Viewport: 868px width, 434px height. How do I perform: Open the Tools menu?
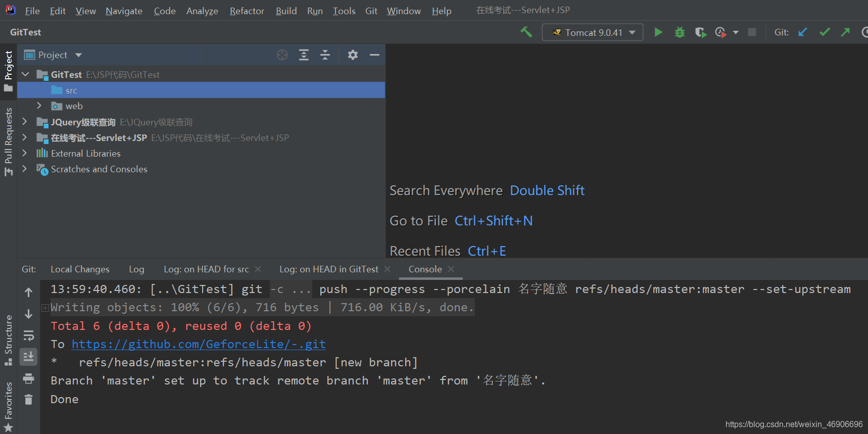click(344, 11)
